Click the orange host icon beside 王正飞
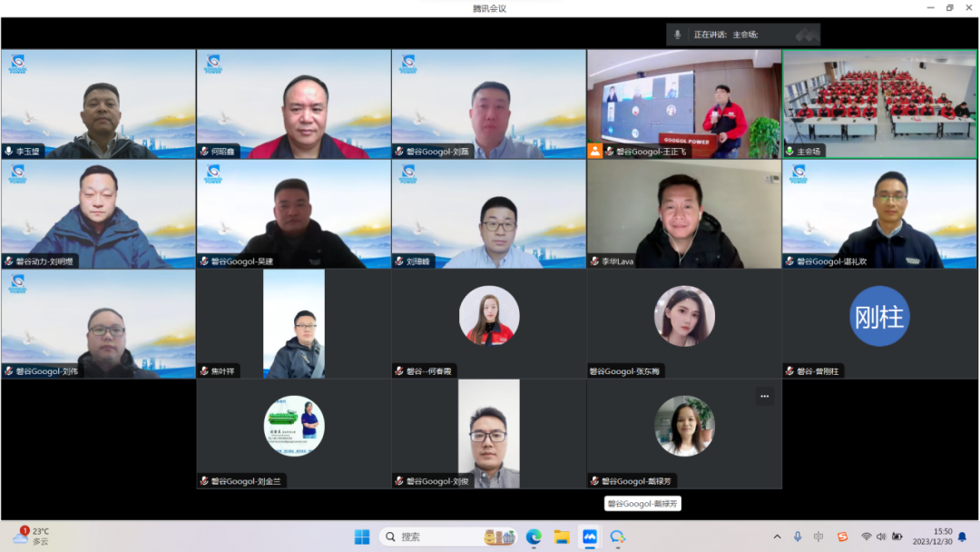Screen dimensions: 980x552 pyautogui.click(x=595, y=151)
